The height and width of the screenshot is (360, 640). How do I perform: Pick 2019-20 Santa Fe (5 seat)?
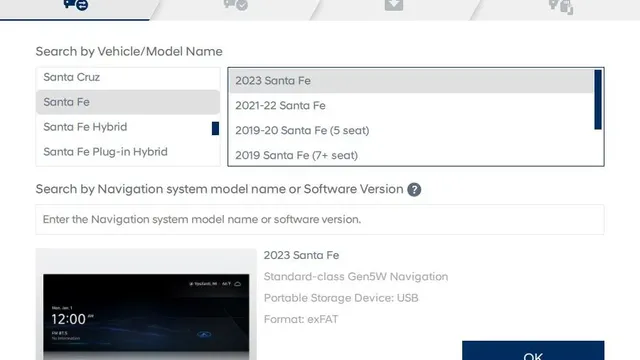pyautogui.click(x=411, y=131)
